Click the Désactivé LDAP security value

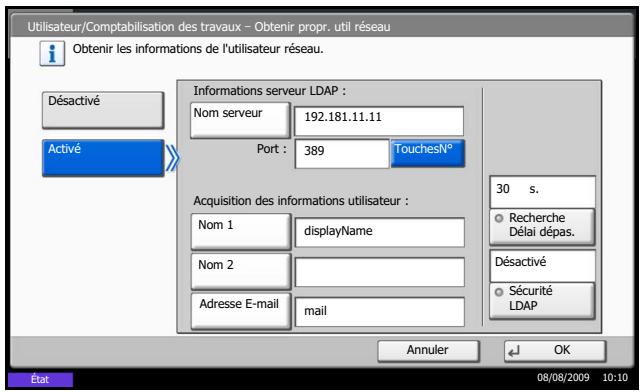pos(543,266)
